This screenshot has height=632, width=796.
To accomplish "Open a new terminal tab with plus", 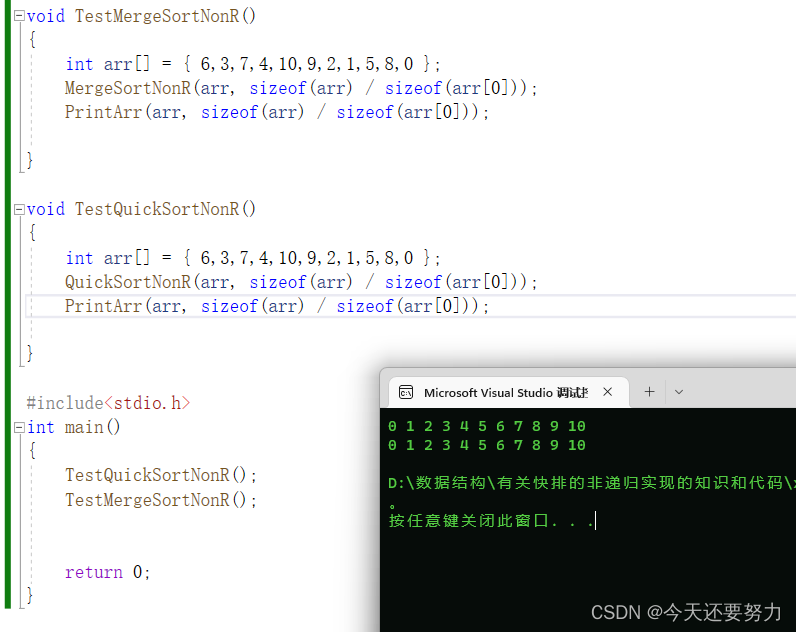I will [649, 392].
